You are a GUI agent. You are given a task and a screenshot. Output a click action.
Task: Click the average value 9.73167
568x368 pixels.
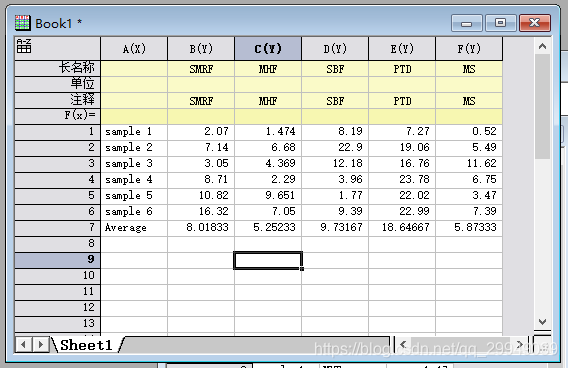coord(335,228)
